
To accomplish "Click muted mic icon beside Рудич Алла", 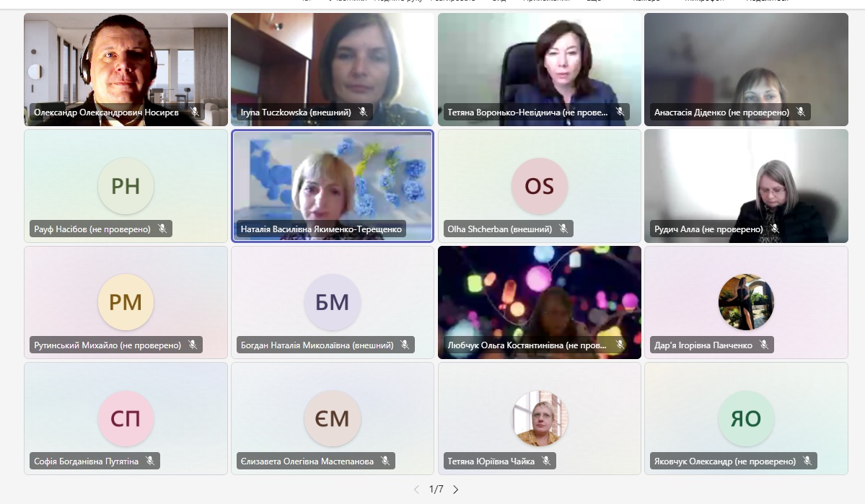I will point(775,229).
